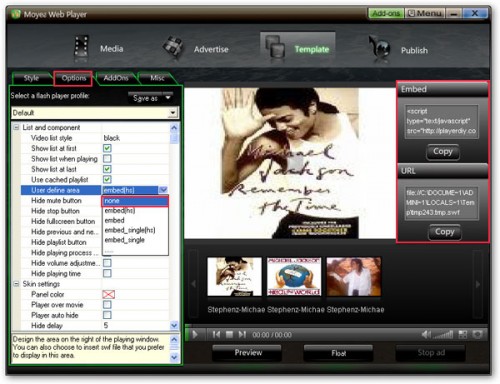Toggle Player over movie checkbox
This screenshot has height=384, width=500.
[x=107, y=305]
